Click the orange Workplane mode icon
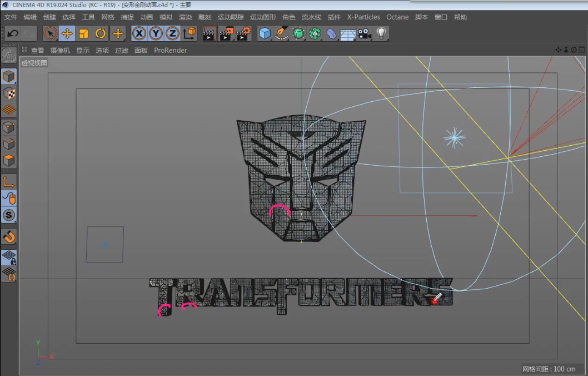The height and width of the screenshot is (376, 588). tap(9, 110)
